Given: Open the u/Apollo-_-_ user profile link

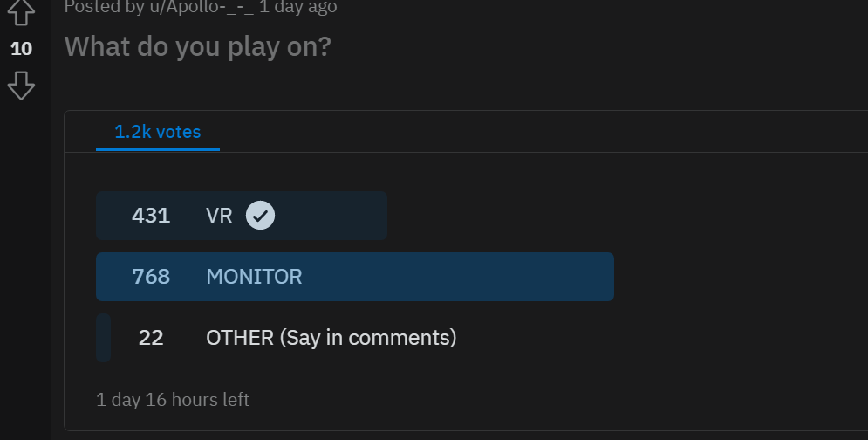Looking at the screenshot, I should pos(202,7).
